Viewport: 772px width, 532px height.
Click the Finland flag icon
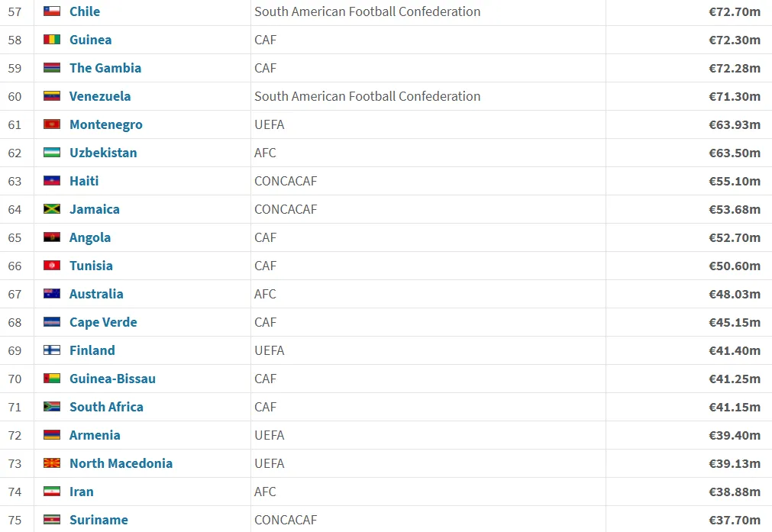click(52, 350)
